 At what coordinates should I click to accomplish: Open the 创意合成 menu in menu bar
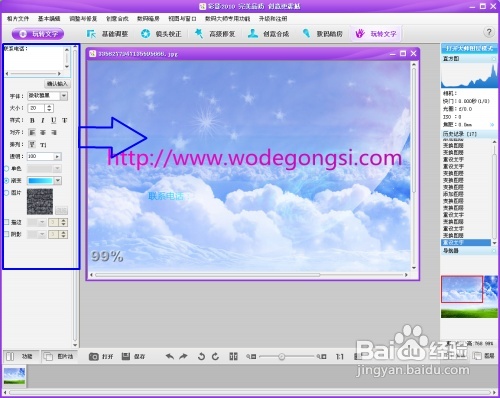point(117,19)
